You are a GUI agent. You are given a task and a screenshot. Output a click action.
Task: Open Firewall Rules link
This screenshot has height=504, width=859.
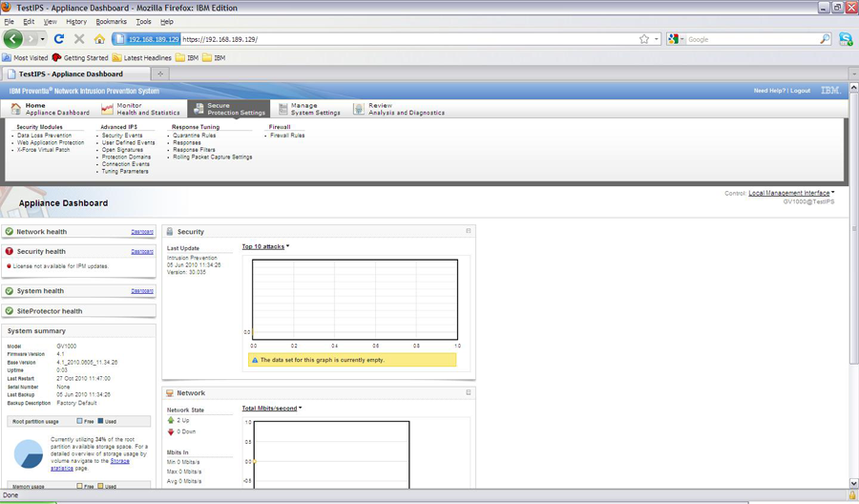(x=287, y=136)
